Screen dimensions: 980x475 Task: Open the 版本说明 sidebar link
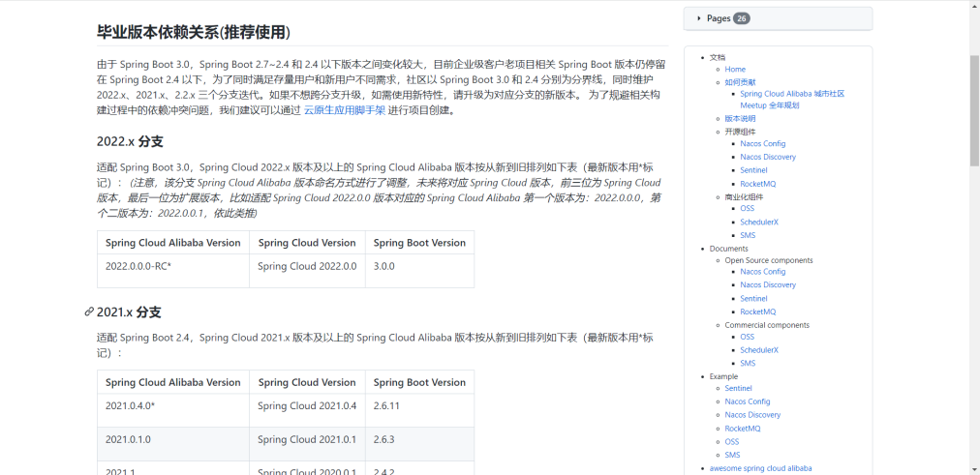point(740,119)
